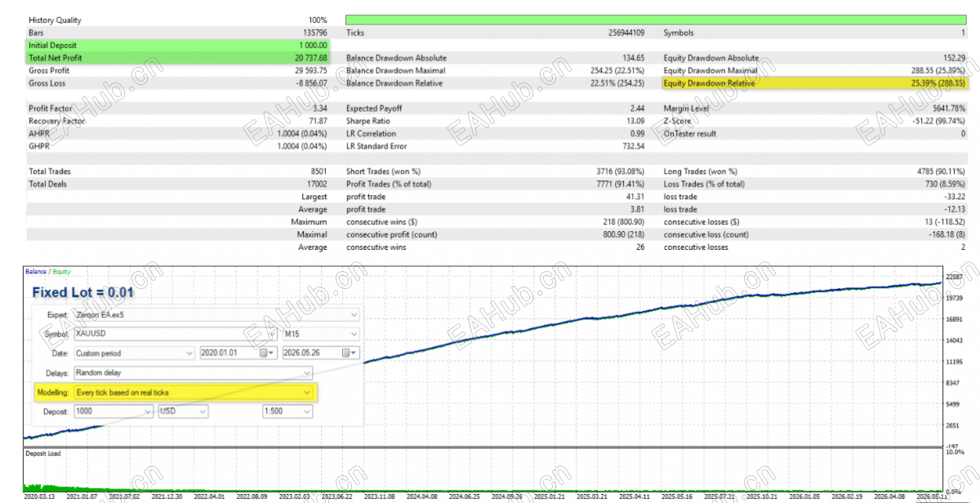Open the 1:500 leverage dropdown

point(287,412)
